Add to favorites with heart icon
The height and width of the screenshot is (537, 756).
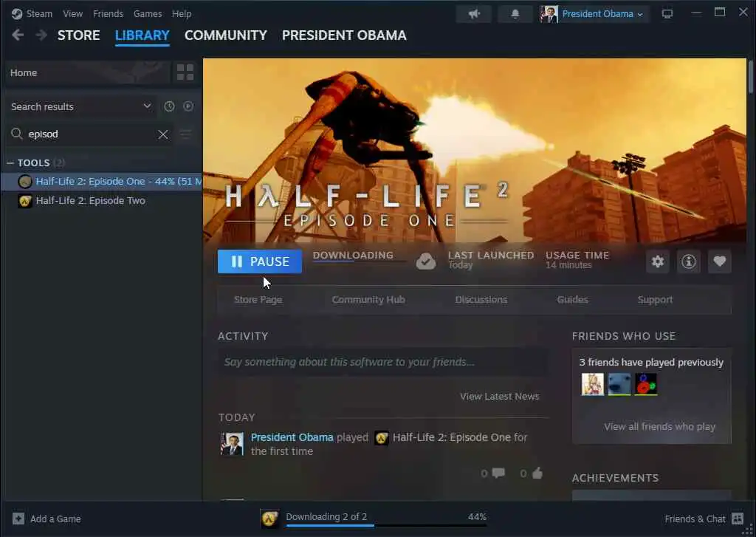pyautogui.click(x=719, y=261)
